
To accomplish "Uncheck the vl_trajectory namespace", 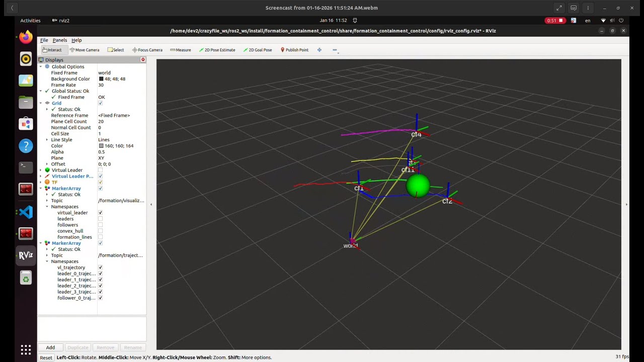I will [x=100, y=267].
